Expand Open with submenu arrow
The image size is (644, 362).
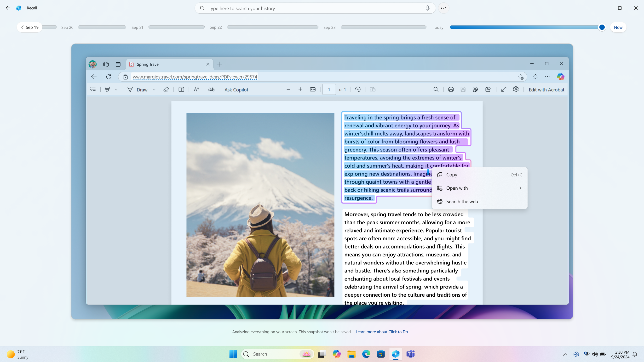click(x=521, y=188)
